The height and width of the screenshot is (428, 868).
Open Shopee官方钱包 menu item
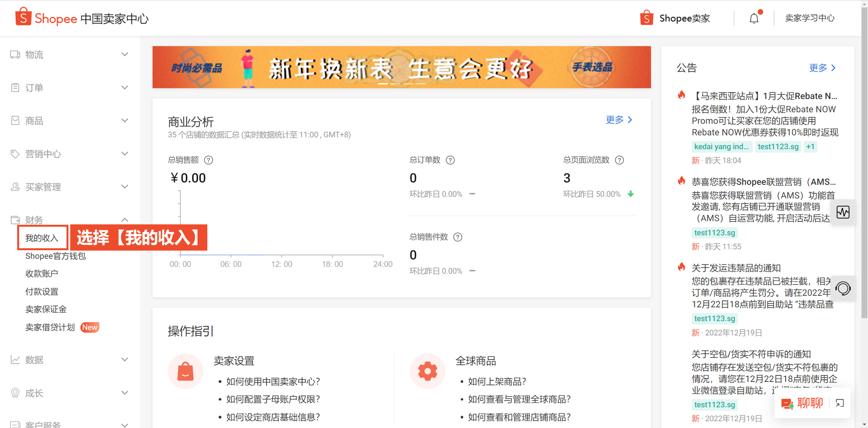point(56,256)
